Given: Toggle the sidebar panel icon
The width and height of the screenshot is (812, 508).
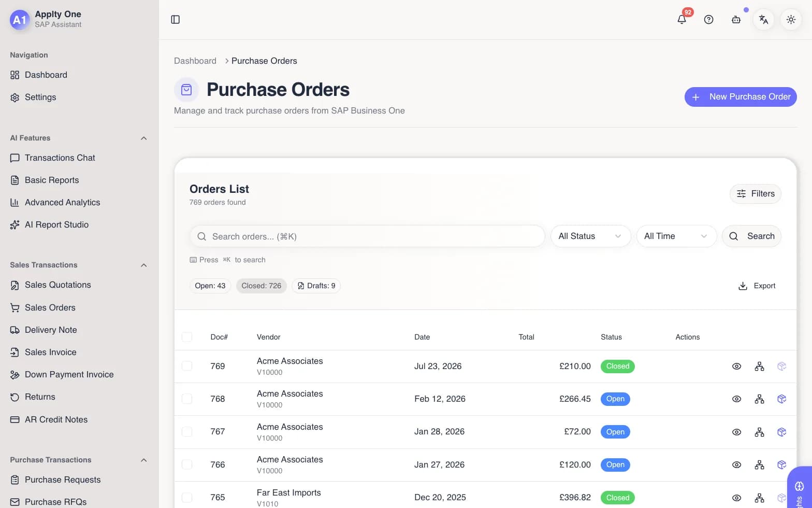Looking at the screenshot, I should [176, 20].
